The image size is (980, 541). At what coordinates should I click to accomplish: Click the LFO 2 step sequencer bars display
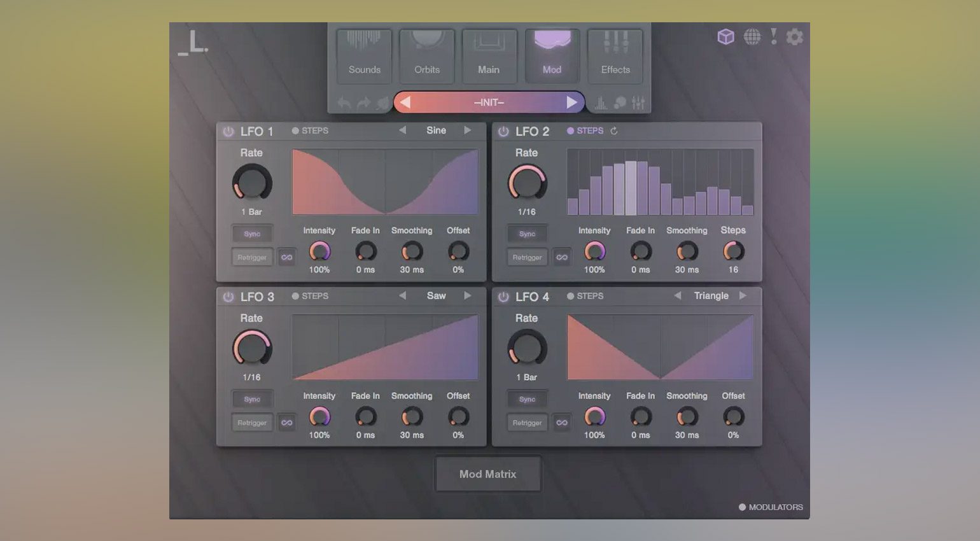pyautogui.click(x=660, y=182)
